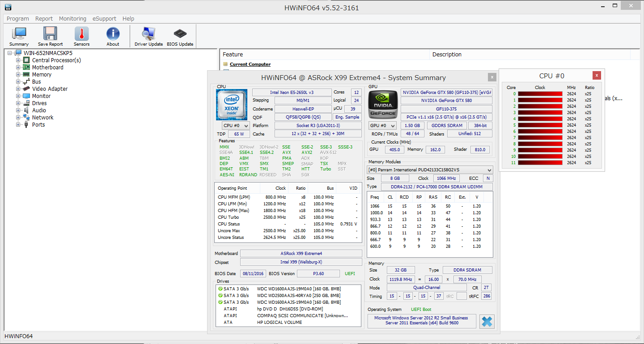Click the green status check beside WD2500AAJS drive
This screenshot has width=644, height=344.
(x=220, y=296)
